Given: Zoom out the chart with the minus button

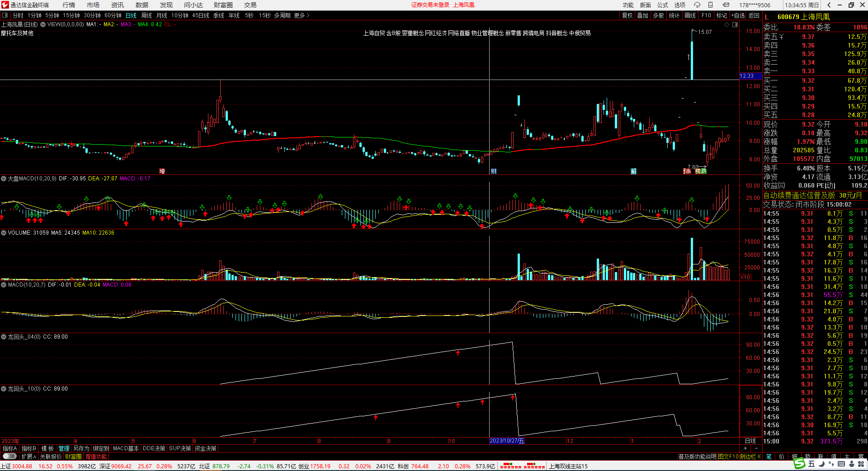Looking at the screenshot, I should (756, 448).
